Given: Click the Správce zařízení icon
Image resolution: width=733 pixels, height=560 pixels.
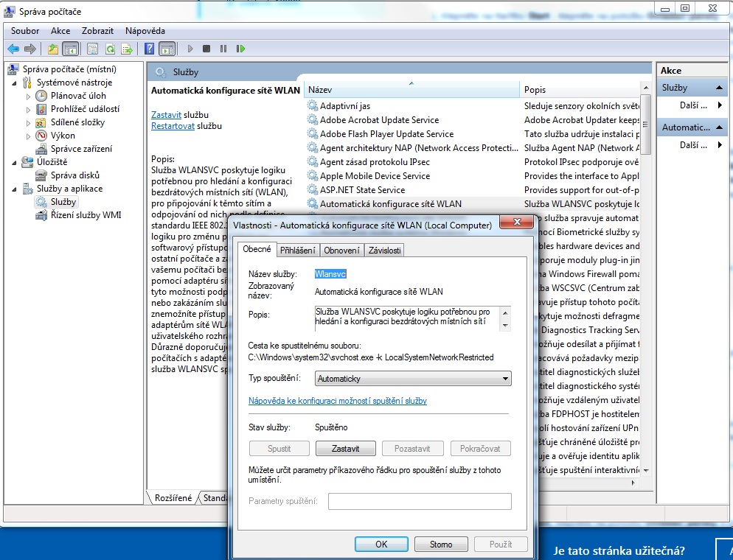Looking at the screenshot, I should tap(41, 149).
